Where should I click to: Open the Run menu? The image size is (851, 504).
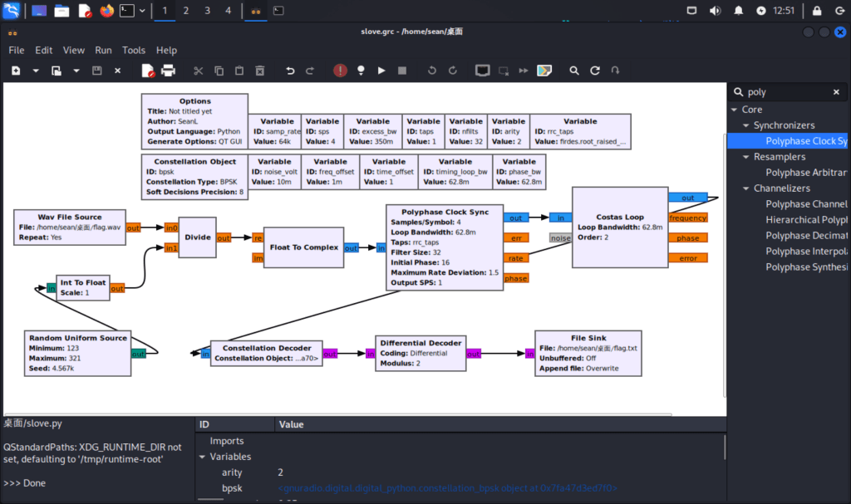[x=103, y=50]
